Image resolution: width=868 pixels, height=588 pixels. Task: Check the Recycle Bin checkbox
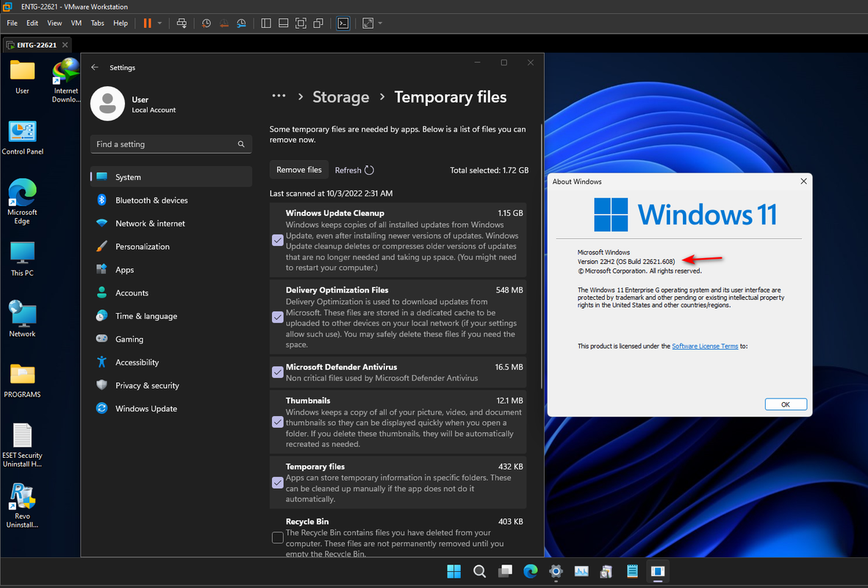coord(278,537)
